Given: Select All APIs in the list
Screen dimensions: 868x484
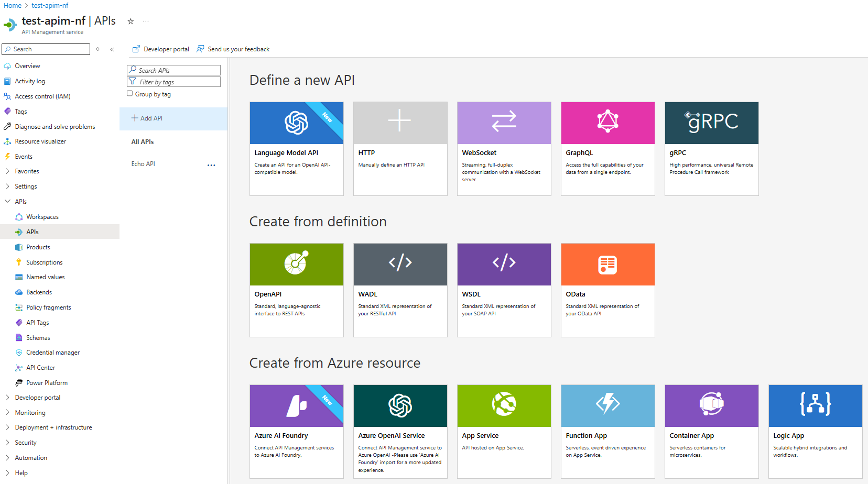Looking at the screenshot, I should [x=143, y=142].
